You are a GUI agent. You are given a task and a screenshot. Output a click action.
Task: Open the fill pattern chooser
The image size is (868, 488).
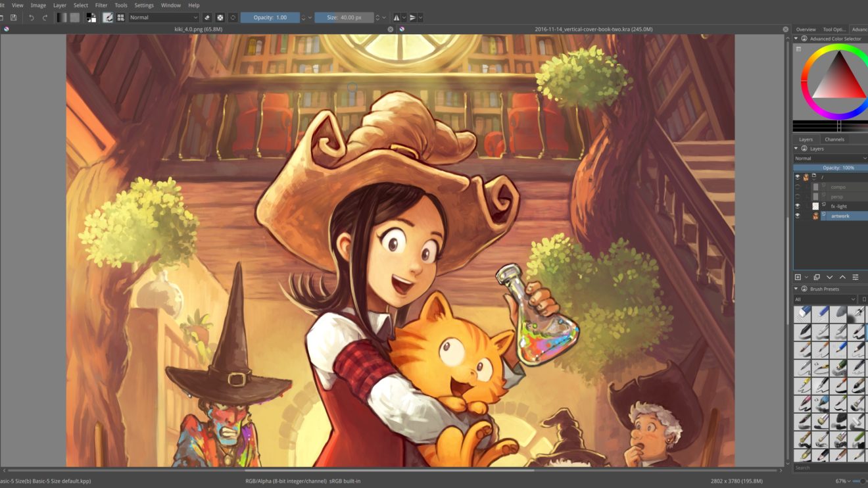click(x=75, y=18)
